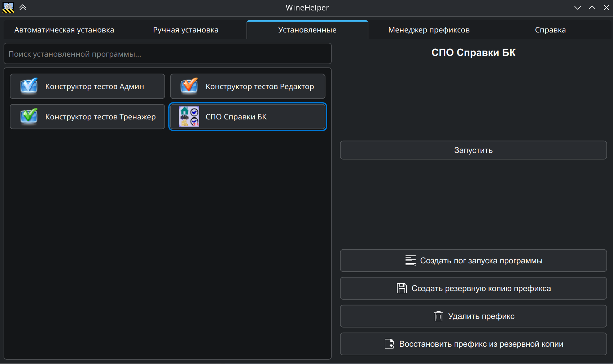Minimize the WineHelper window
The image size is (613, 364).
pos(577,8)
